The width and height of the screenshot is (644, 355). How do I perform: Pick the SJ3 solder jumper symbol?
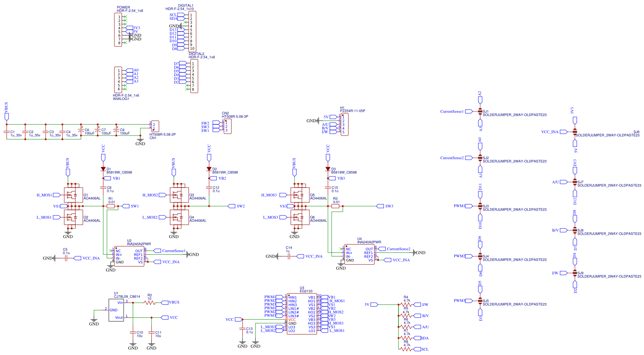(480, 206)
